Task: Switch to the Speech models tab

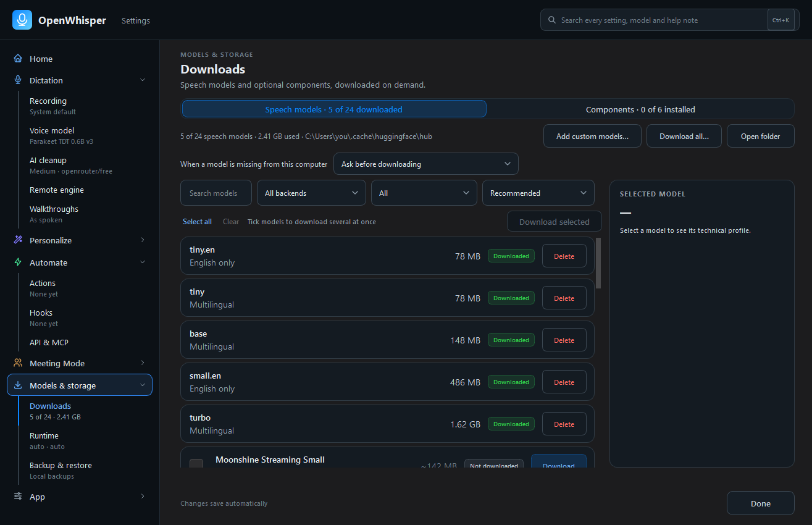Action: tap(334, 109)
